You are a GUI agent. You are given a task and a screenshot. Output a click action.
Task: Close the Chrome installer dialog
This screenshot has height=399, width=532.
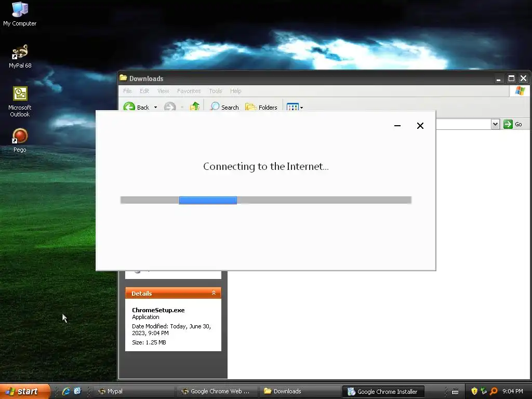click(x=420, y=126)
